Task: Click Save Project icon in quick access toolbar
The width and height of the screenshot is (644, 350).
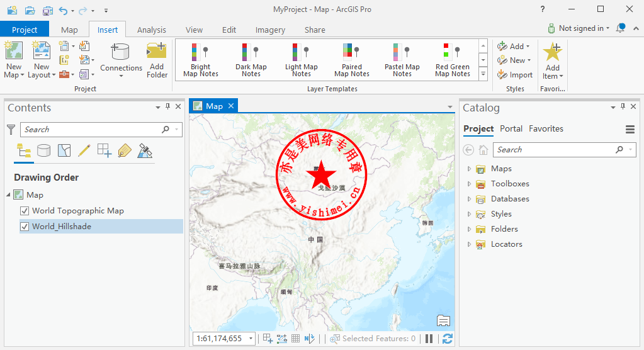Action: [x=48, y=10]
